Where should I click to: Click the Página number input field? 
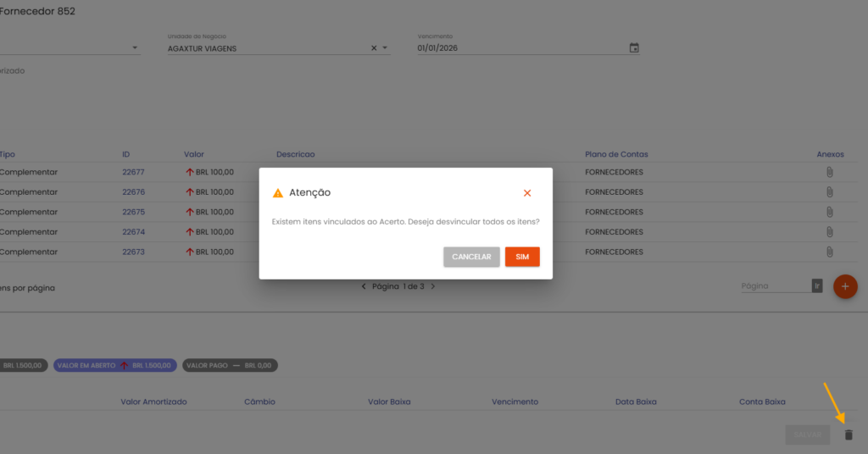point(776,286)
